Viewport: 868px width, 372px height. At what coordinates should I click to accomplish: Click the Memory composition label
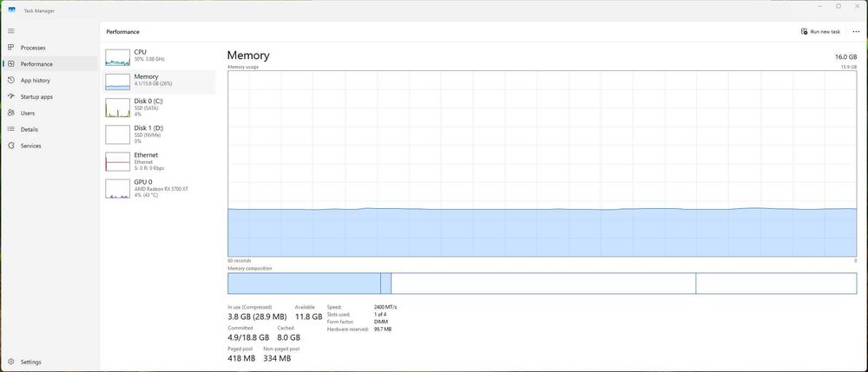(250, 268)
